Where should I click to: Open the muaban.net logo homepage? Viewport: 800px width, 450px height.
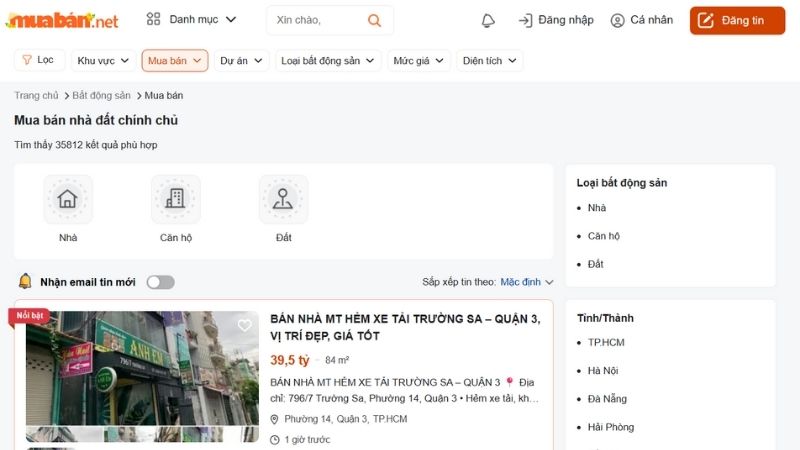pyautogui.click(x=62, y=20)
